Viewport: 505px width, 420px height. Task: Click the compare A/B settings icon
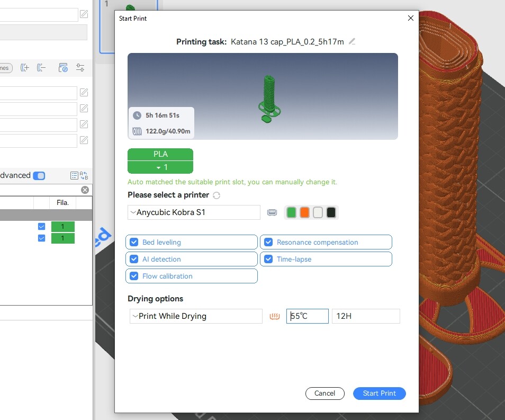tap(84, 175)
